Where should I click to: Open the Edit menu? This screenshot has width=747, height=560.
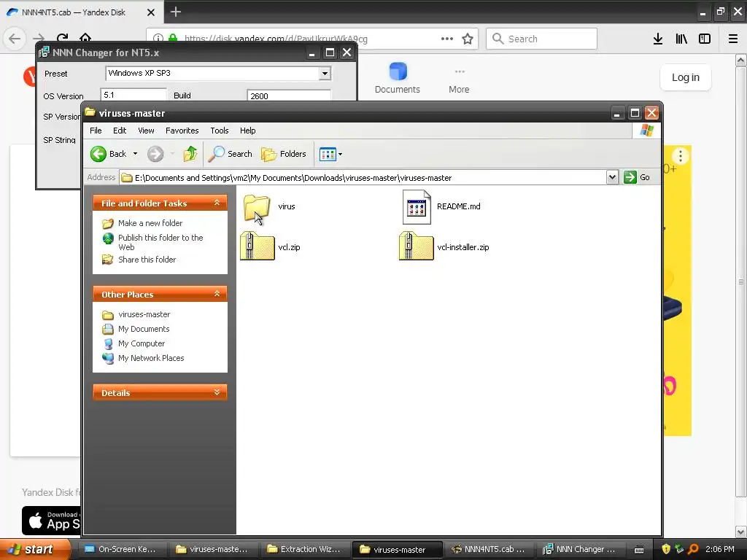click(120, 131)
